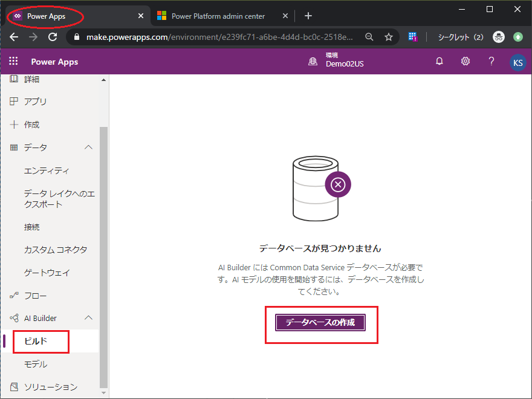
Task: Click the アプリ label in sidebar
Action: pos(35,101)
